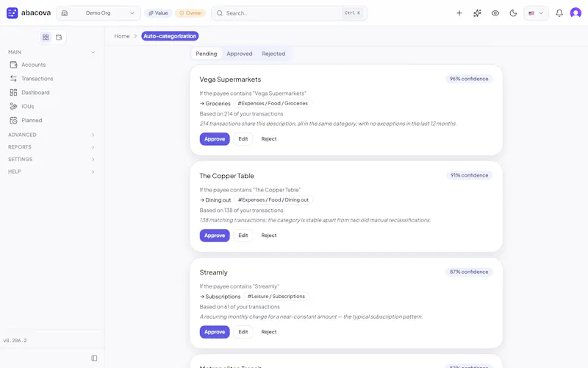Collapse the MAIN sidebar section
588x368 pixels.
click(x=51, y=52)
